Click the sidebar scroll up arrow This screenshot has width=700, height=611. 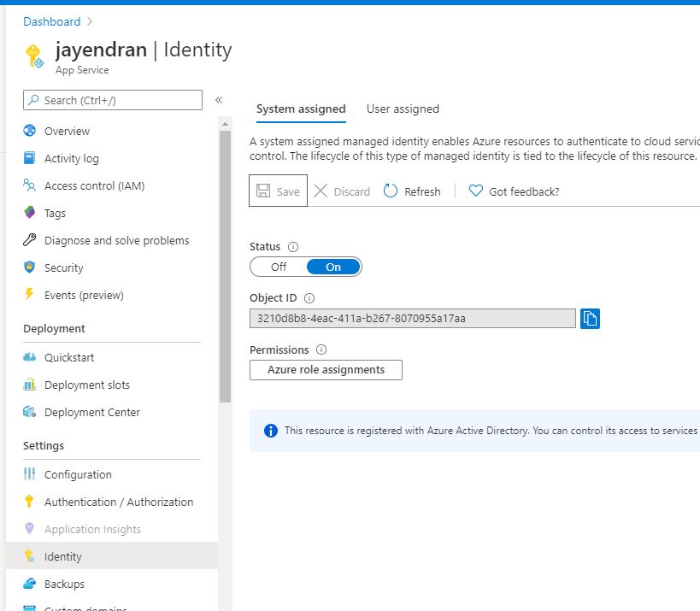[x=225, y=124]
